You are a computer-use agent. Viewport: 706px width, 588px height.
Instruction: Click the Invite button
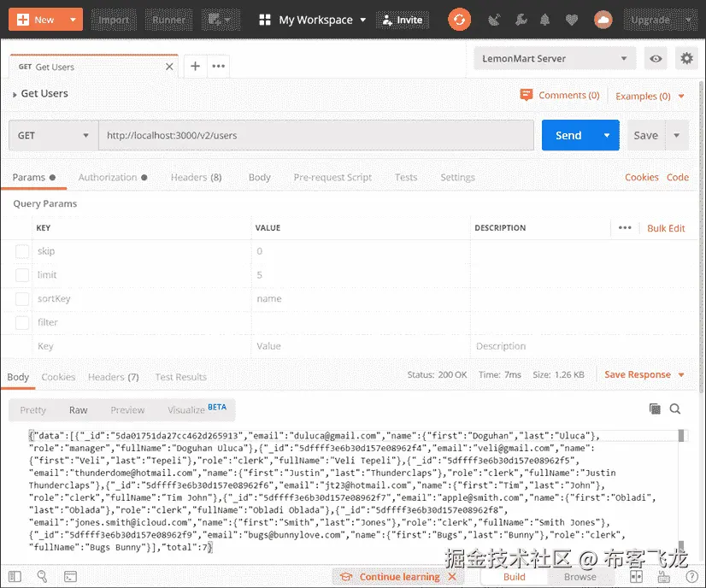click(x=402, y=20)
